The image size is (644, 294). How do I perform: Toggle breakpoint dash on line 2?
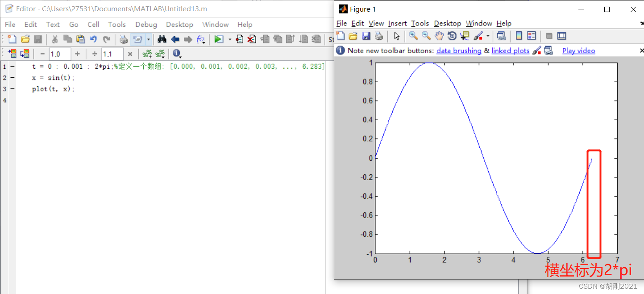[12, 78]
